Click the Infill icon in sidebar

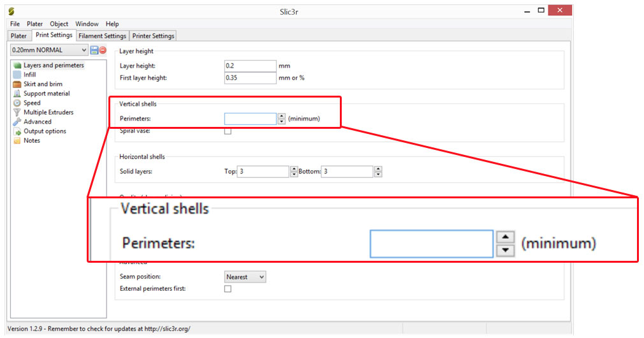17,75
